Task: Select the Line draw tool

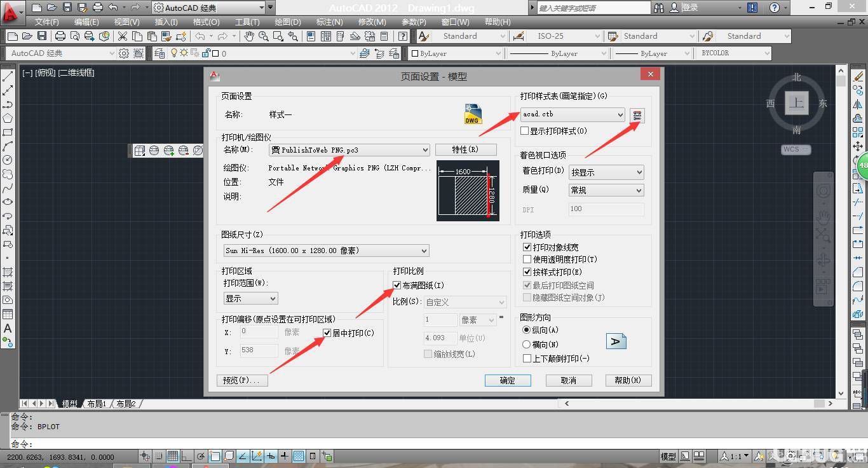Action: tap(8, 77)
